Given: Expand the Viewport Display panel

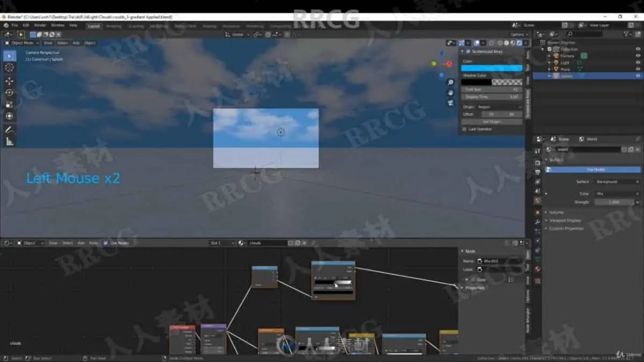Looking at the screenshot, I should coord(565,220).
